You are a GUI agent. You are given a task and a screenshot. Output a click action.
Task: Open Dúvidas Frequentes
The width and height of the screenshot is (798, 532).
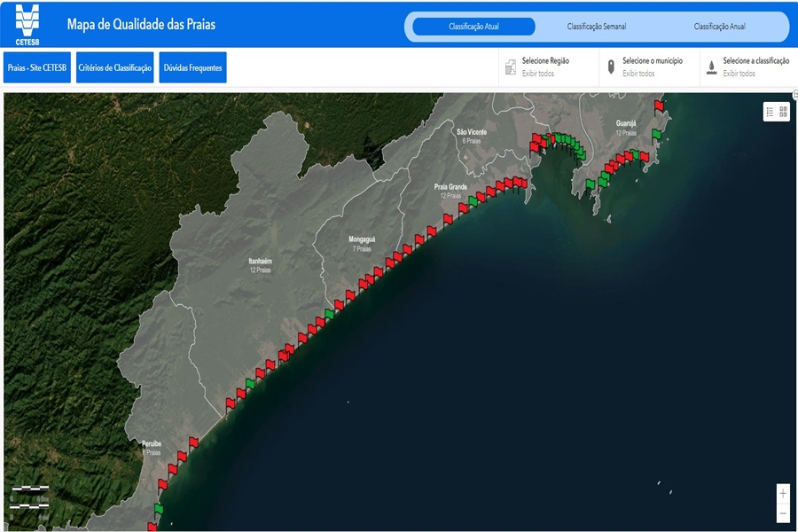(x=193, y=67)
